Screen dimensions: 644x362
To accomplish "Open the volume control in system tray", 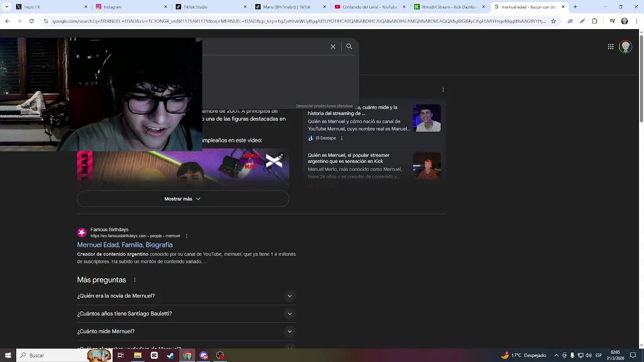I will [x=589, y=355].
